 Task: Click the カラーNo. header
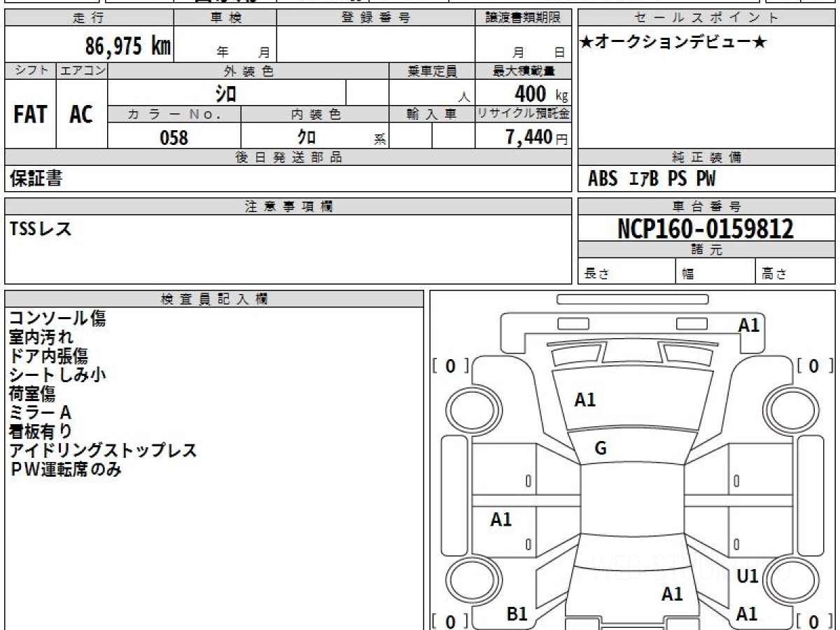click(x=174, y=115)
